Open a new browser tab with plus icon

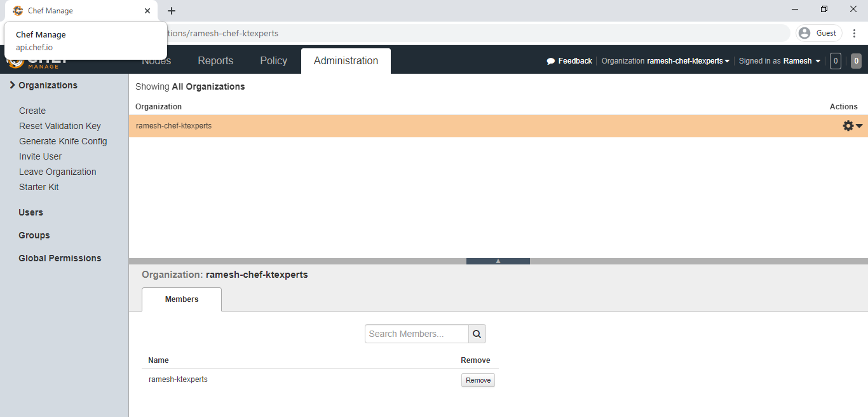point(172,11)
